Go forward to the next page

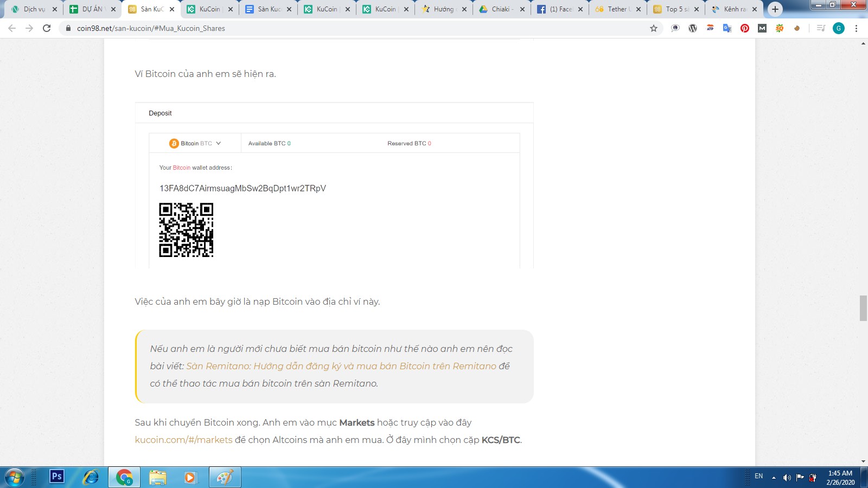pos(29,28)
